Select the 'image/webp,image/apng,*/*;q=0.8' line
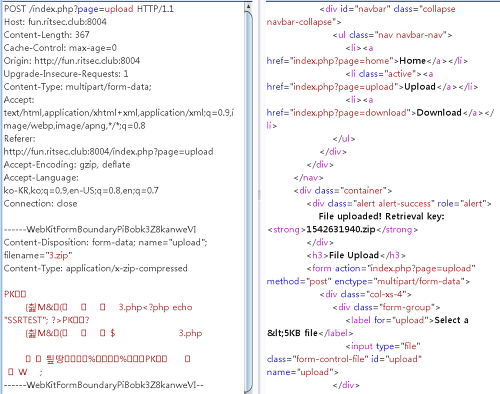The height and width of the screenshot is (394, 500). 75,126
